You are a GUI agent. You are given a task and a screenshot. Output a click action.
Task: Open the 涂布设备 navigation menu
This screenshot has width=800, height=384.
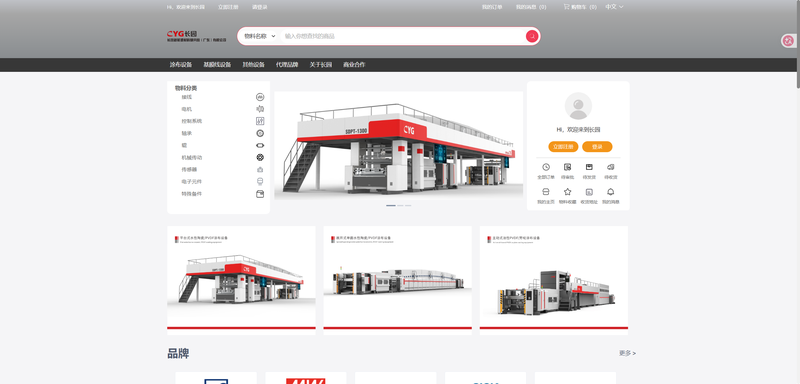coord(181,65)
